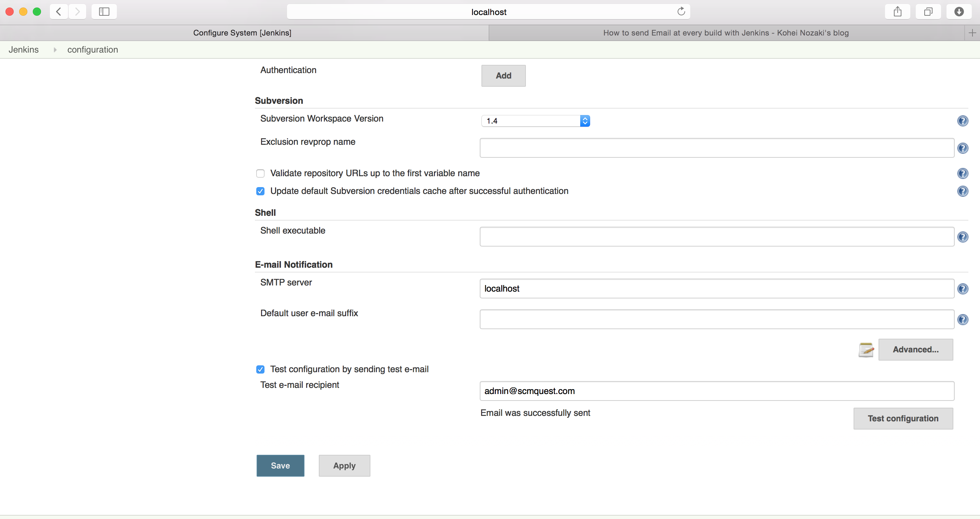This screenshot has width=980, height=519.
Task: Focus the Default user e-mail suffix field
Action: point(717,319)
